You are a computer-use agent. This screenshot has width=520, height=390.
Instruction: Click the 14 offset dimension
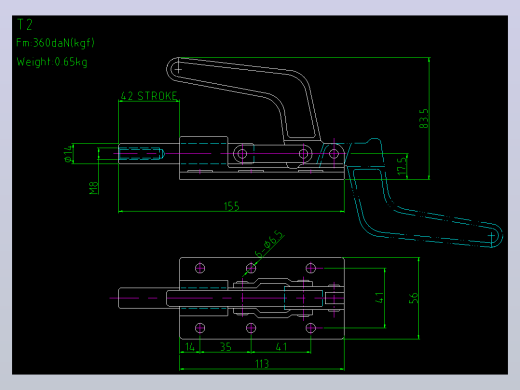tap(190, 347)
